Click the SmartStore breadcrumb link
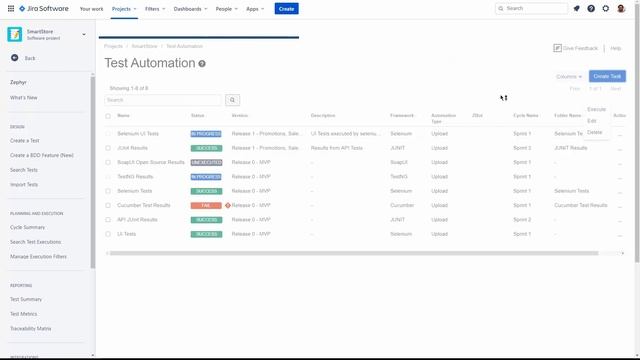The image size is (640, 360). (144, 46)
